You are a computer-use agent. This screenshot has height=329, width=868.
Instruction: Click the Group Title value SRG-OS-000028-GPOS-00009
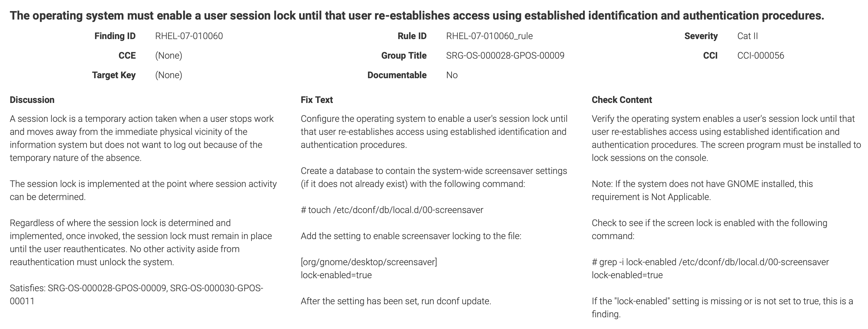[x=505, y=56]
